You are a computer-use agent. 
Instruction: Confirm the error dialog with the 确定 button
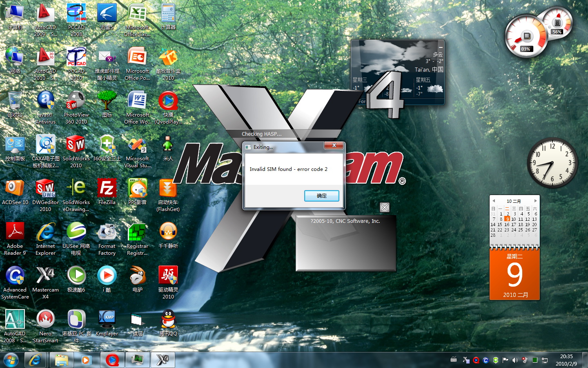click(x=321, y=196)
